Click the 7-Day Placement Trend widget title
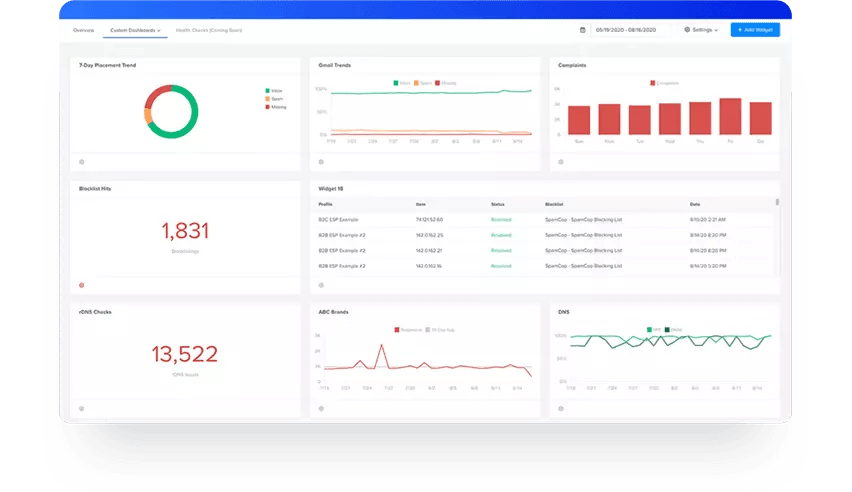Screen dimensions: 852x492 point(108,65)
